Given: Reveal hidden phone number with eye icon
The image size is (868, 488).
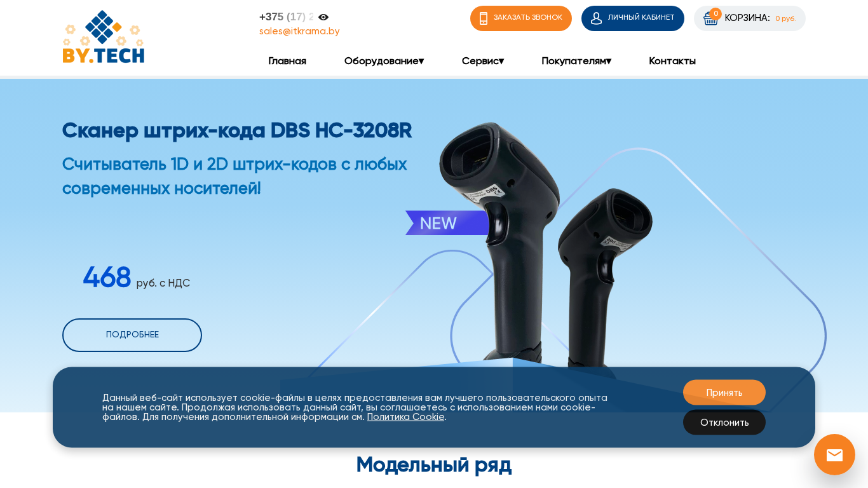Looking at the screenshot, I should tap(323, 17).
